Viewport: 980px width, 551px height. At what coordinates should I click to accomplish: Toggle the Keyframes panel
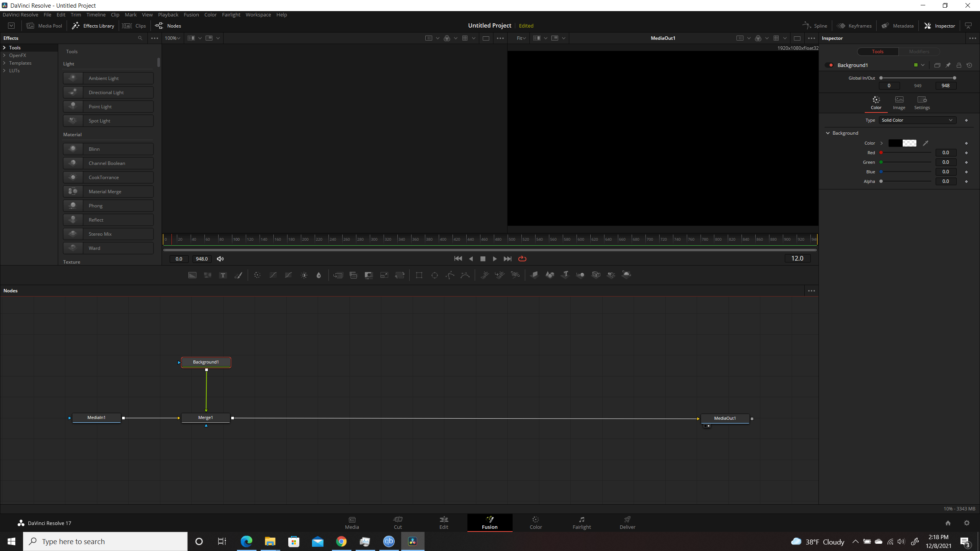(854, 26)
